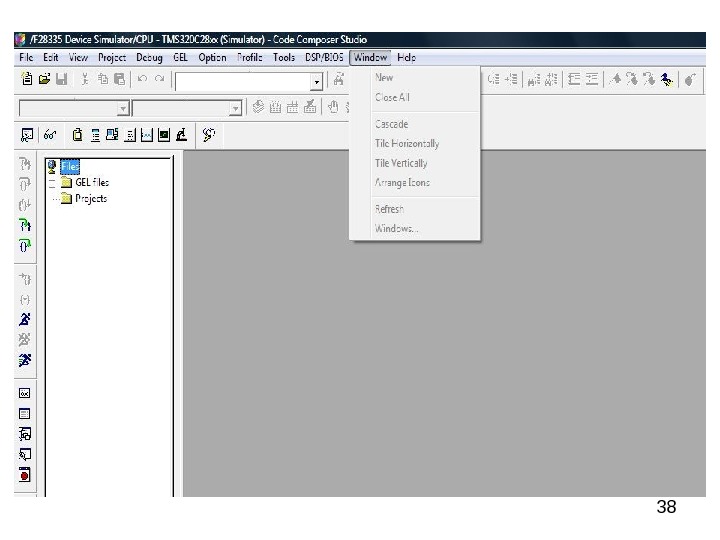The image size is (720, 540).
Task: Select the Projects folder
Action: [91, 199]
